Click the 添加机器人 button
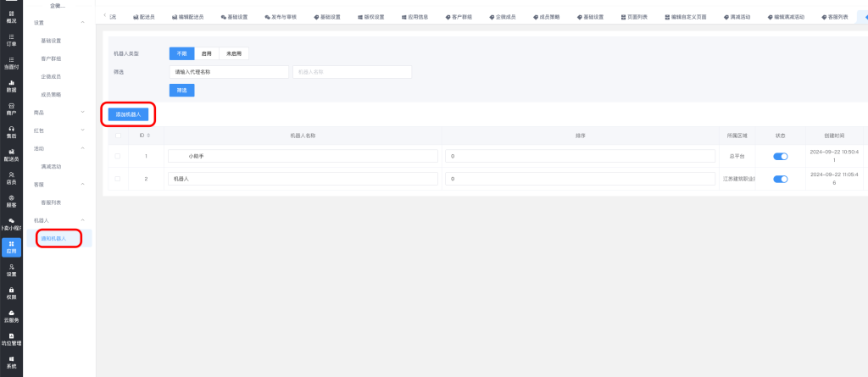This screenshot has height=377, width=868. tap(128, 114)
